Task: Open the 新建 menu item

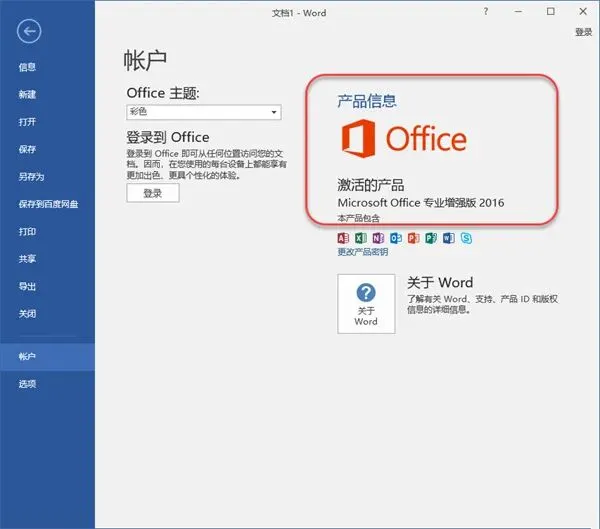Action: coord(47,95)
